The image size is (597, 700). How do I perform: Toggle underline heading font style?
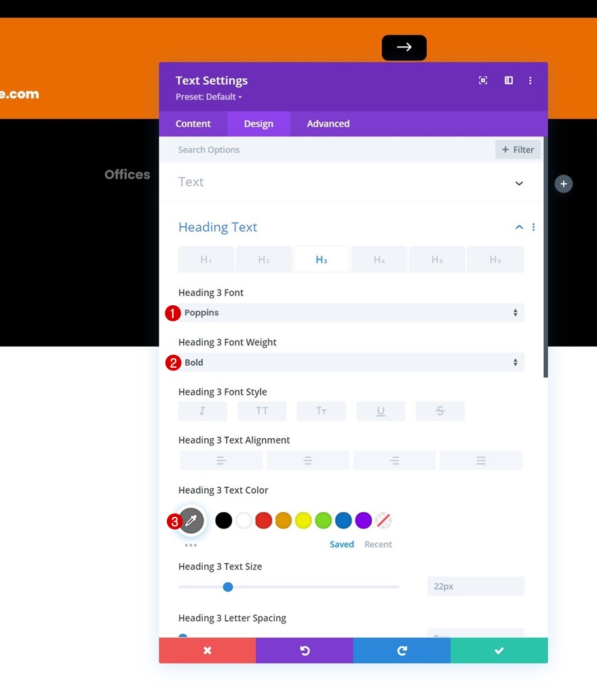click(x=381, y=411)
